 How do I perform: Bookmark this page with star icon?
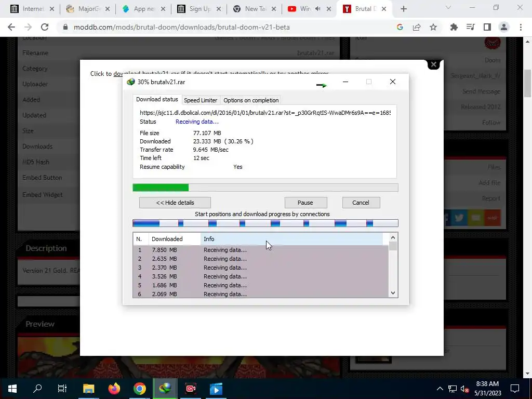(x=433, y=27)
